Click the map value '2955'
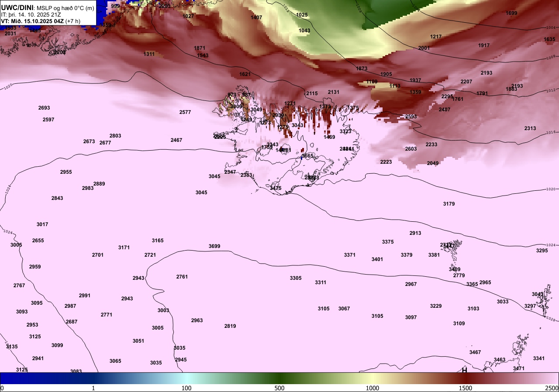The height and width of the screenshot is (392, 559). [66, 172]
